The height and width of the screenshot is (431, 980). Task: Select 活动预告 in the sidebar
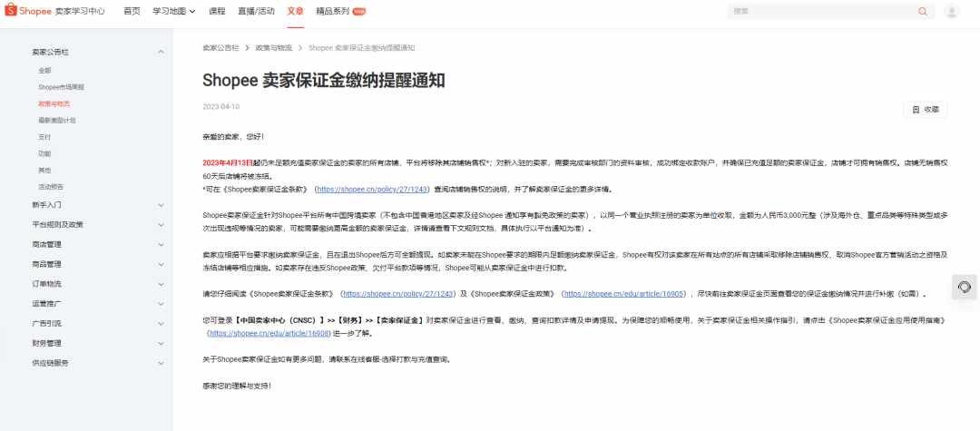51,186
